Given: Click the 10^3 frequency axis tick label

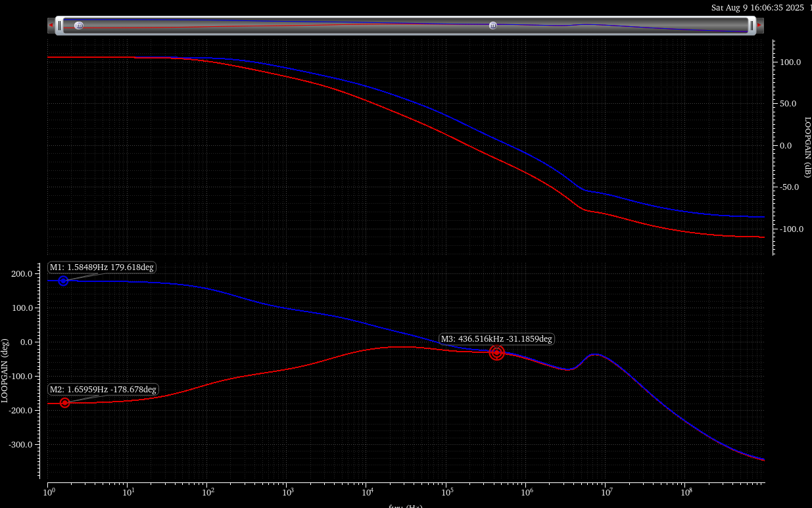Looking at the screenshot, I should [x=287, y=491].
